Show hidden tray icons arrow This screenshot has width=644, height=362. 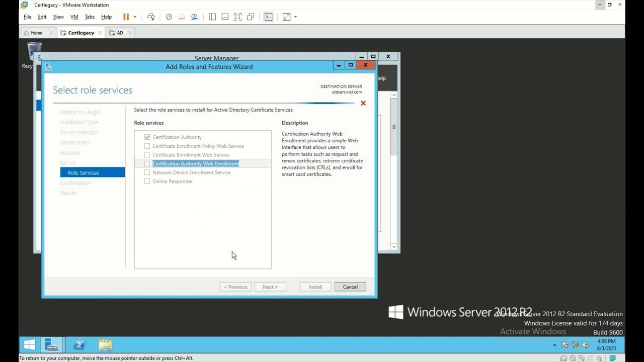pos(554,345)
